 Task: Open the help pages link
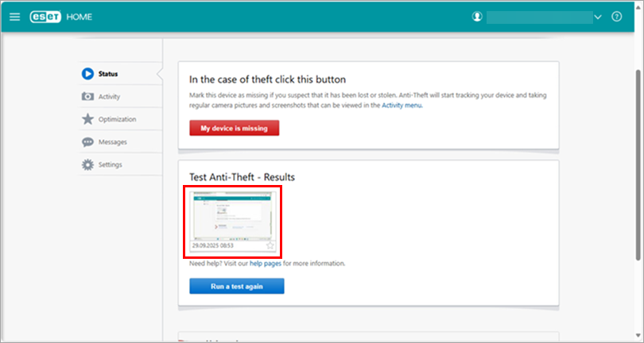[264, 263]
